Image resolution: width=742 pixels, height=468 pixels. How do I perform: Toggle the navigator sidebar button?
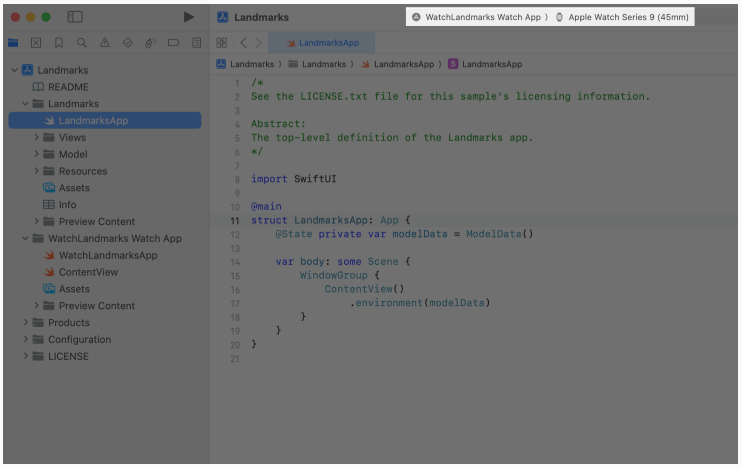click(x=75, y=17)
